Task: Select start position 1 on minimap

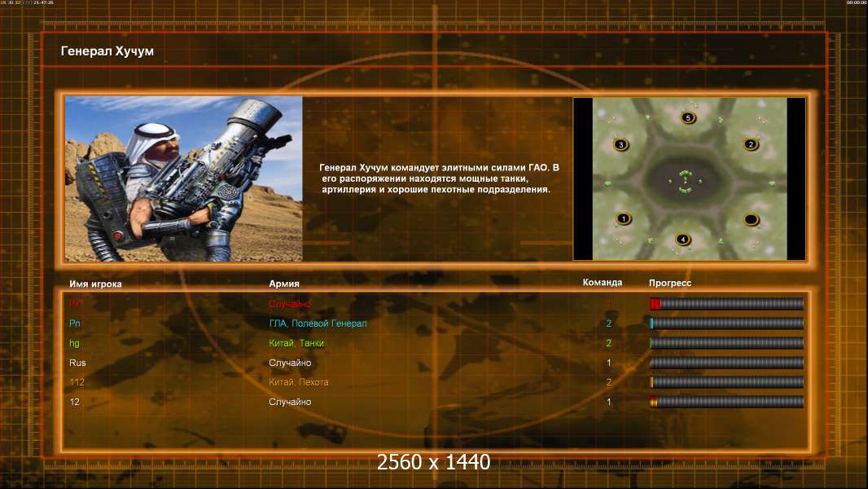Action: [624, 218]
